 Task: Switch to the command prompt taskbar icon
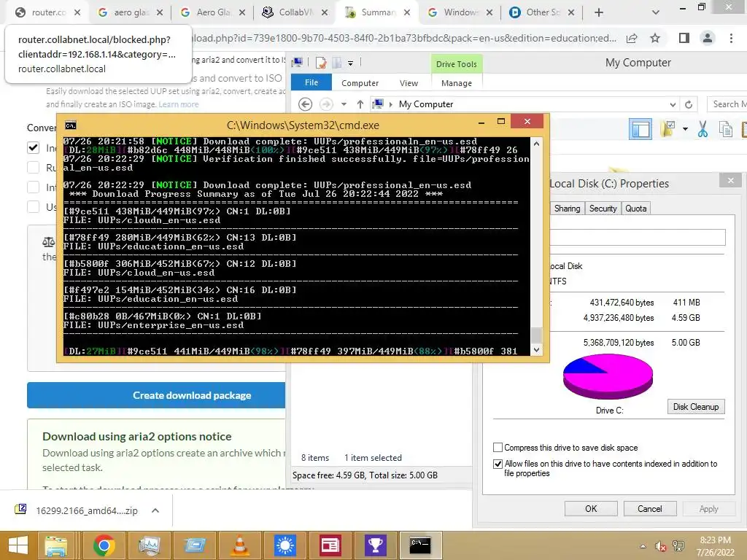[x=421, y=545]
